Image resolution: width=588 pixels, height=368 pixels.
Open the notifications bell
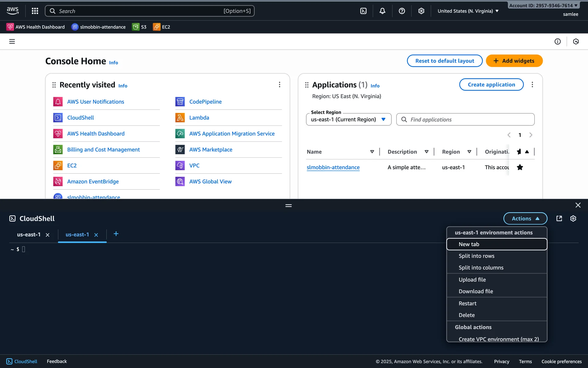click(x=383, y=11)
